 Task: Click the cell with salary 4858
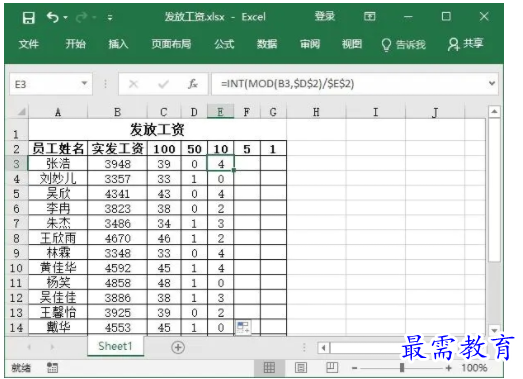click(117, 283)
